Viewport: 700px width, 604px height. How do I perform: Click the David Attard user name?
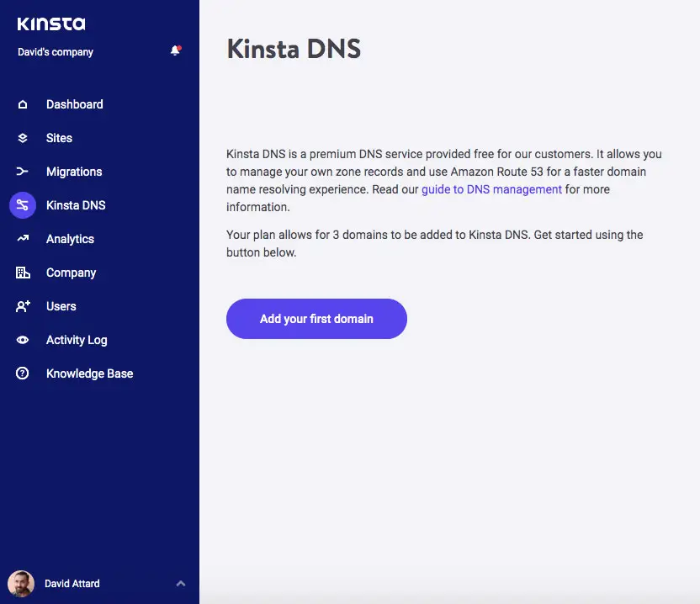(x=72, y=584)
